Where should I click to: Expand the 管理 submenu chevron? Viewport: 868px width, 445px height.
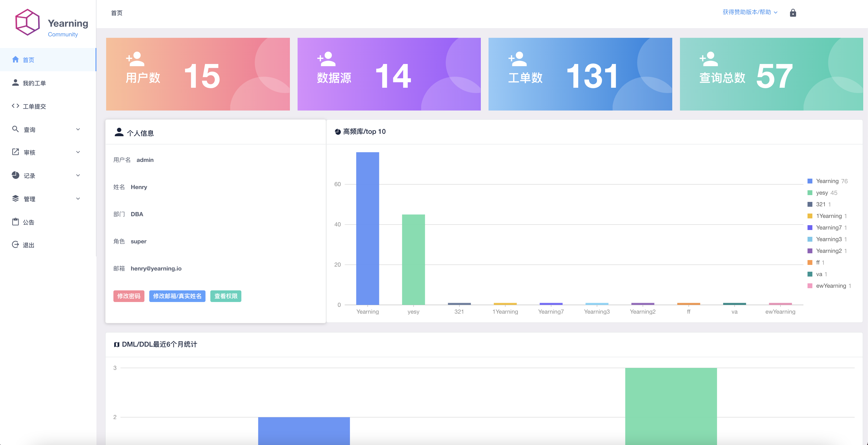(78, 199)
